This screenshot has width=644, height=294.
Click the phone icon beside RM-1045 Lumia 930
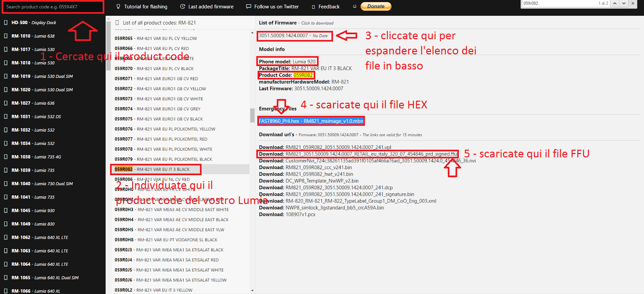(6, 210)
